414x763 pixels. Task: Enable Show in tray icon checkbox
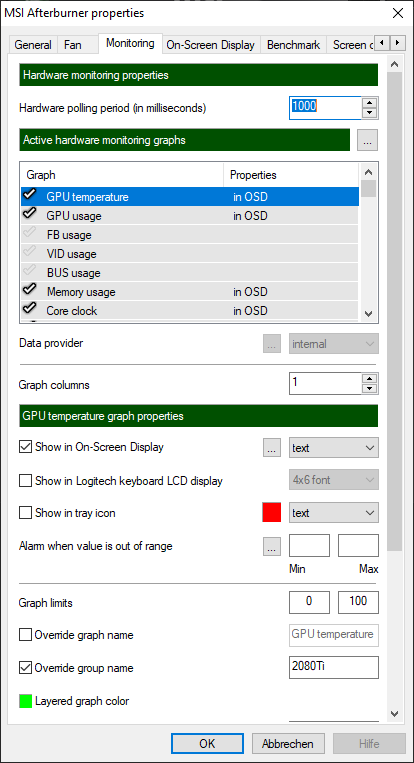pyautogui.click(x=25, y=513)
